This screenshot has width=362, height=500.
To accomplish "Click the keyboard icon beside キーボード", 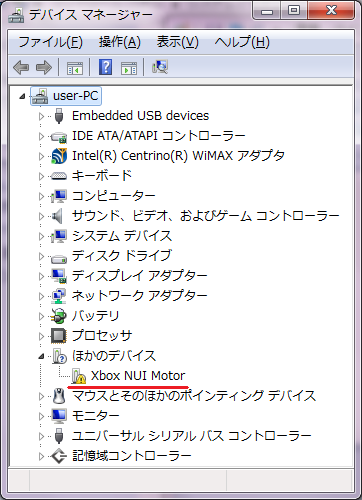I will 59,176.
